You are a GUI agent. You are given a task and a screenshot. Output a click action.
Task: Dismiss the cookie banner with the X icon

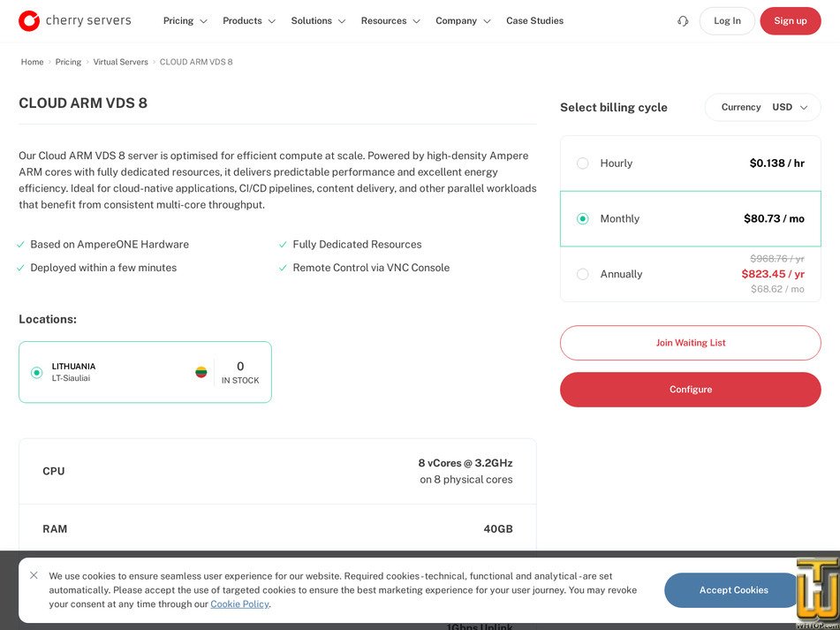tap(34, 575)
